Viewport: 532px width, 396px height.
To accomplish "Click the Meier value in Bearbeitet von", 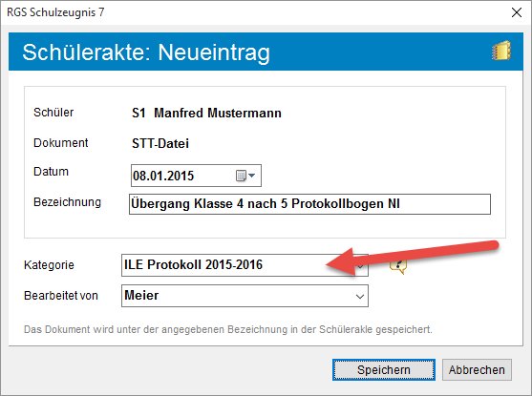I will point(141,295).
